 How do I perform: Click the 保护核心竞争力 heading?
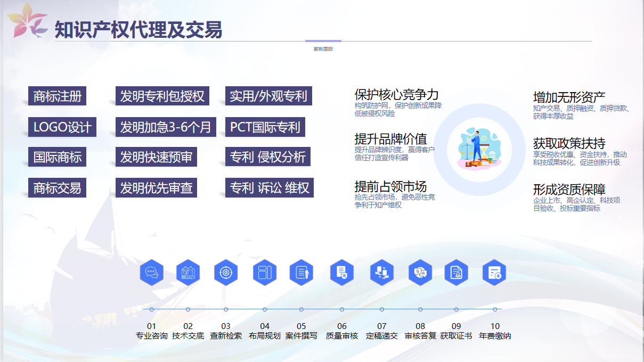tap(396, 95)
